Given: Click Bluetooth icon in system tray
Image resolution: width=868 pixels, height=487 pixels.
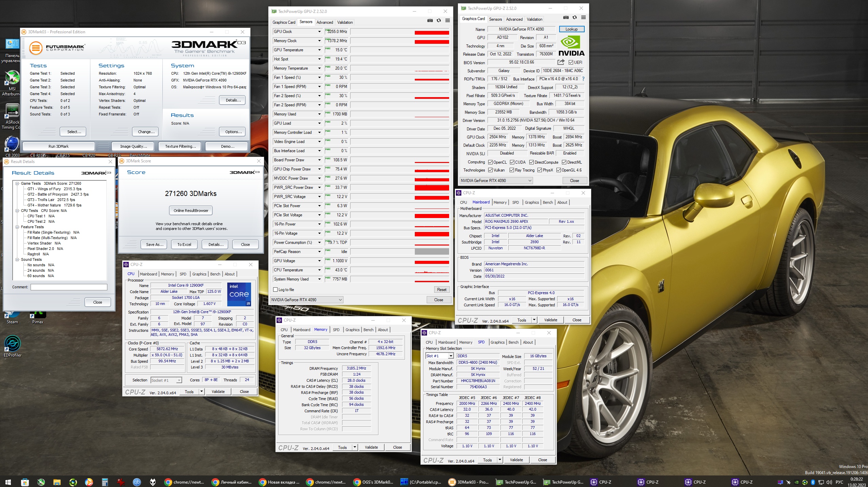Looking at the screenshot, I should tap(813, 482).
